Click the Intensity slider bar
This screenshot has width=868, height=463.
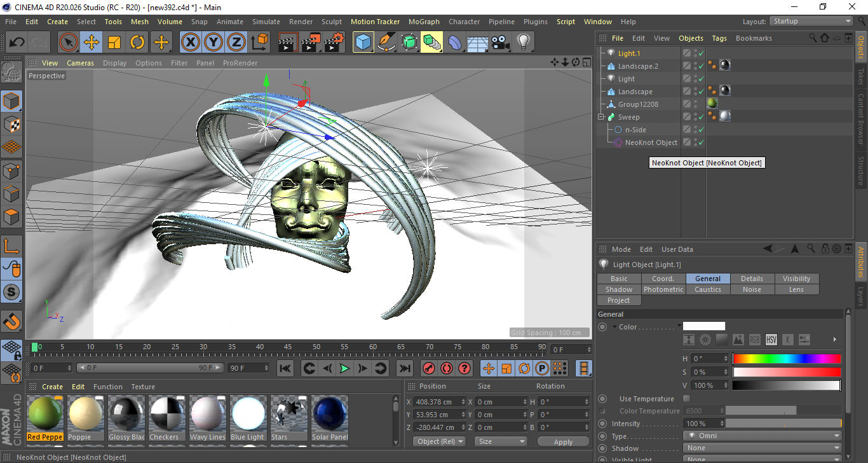point(784,424)
